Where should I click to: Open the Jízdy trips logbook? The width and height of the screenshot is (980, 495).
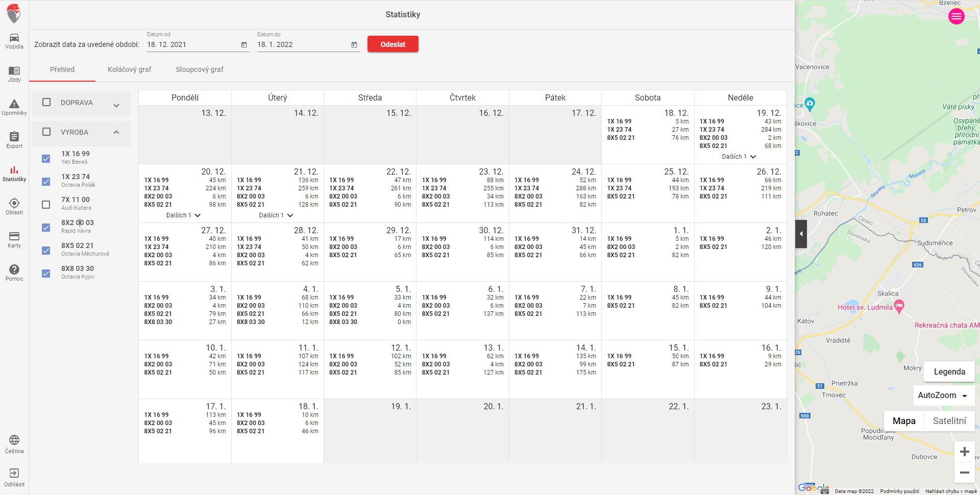tap(14, 74)
